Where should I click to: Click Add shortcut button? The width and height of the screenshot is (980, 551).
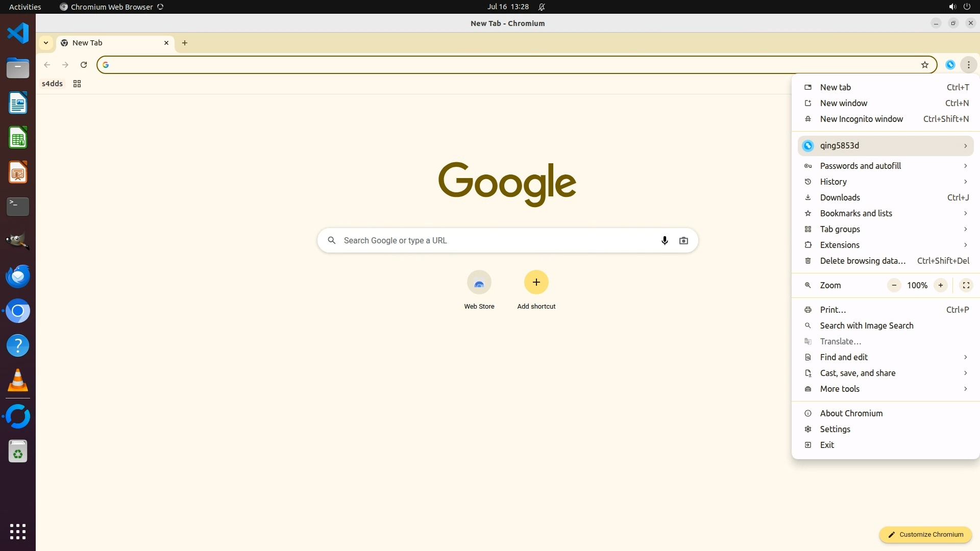(x=536, y=283)
